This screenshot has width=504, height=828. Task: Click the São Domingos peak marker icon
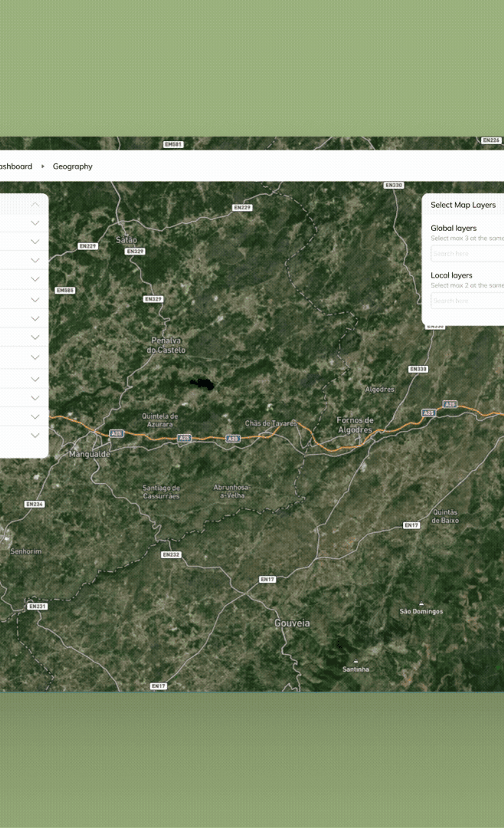[421, 603]
